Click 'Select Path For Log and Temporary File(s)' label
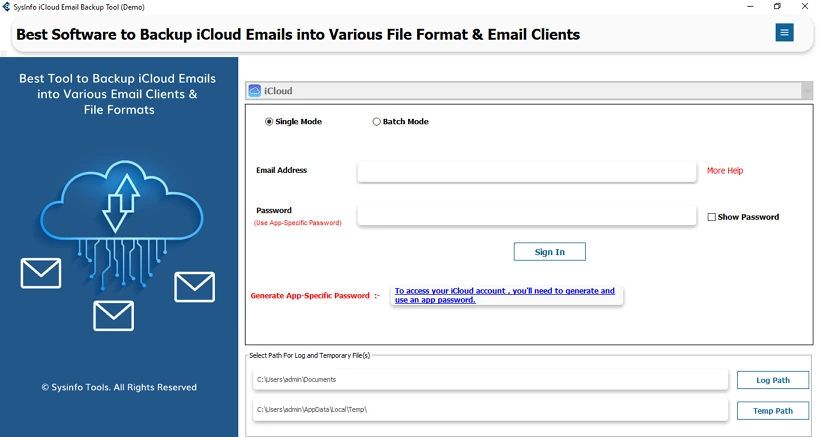820x437 pixels. tap(310, 355)
